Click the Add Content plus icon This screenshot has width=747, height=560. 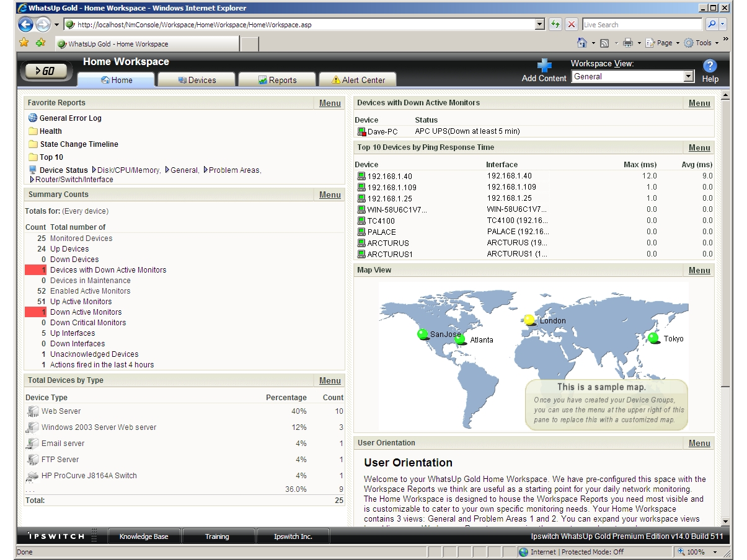coord(544,66)
